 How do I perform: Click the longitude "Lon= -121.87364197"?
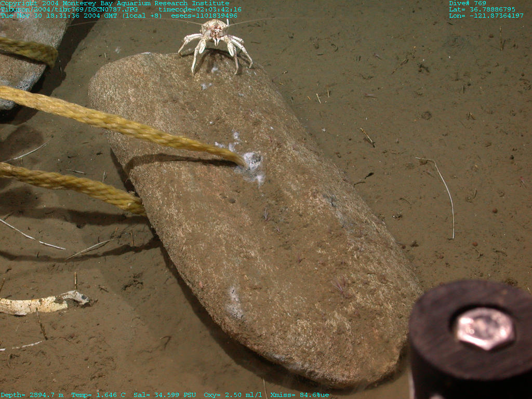[x=486, y=16]
